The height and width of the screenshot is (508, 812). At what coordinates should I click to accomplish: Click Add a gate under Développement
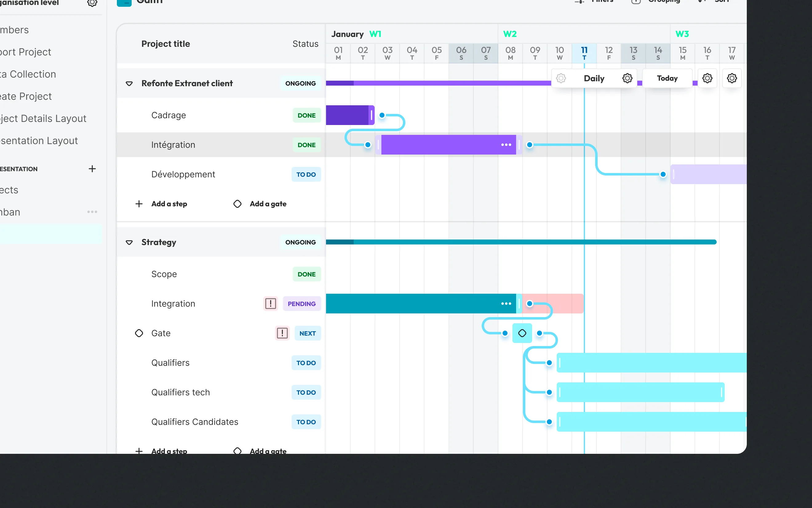pos(268,204)
